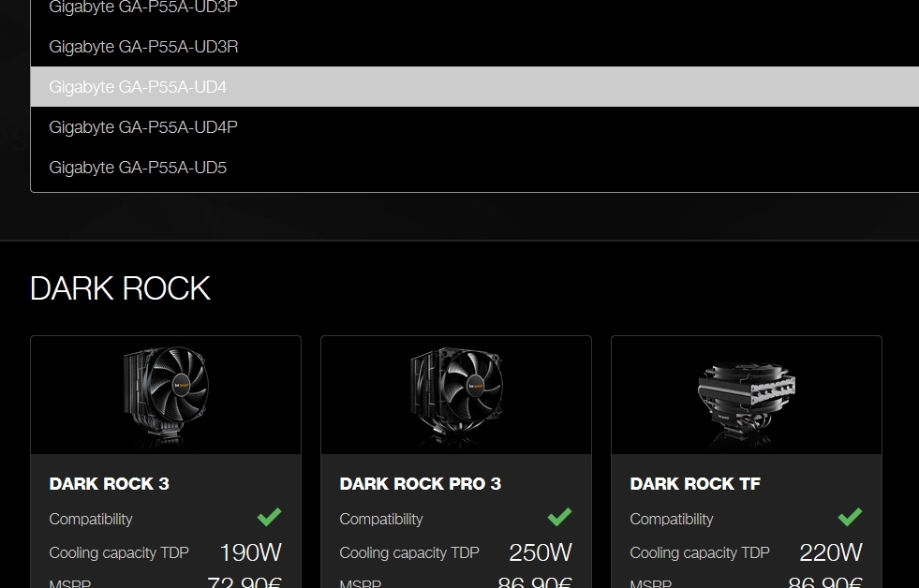919x588 pixels.
Task: Choose Gigabyte GA-P55A-UD5 from the list
Action: (475, 168)
